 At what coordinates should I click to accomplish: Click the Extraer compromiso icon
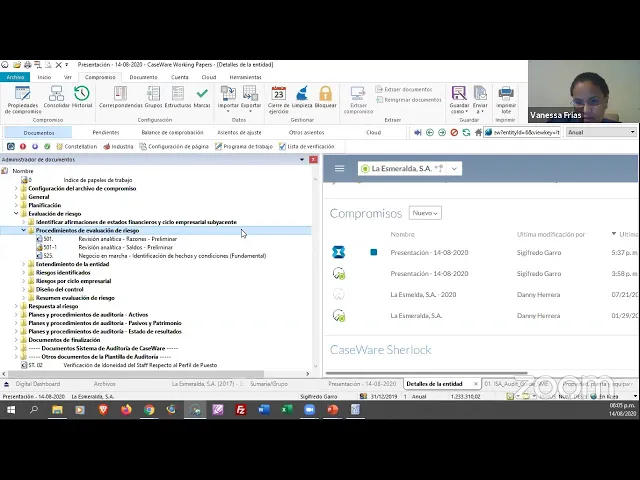pyautogui.click(x=358, y=100)
